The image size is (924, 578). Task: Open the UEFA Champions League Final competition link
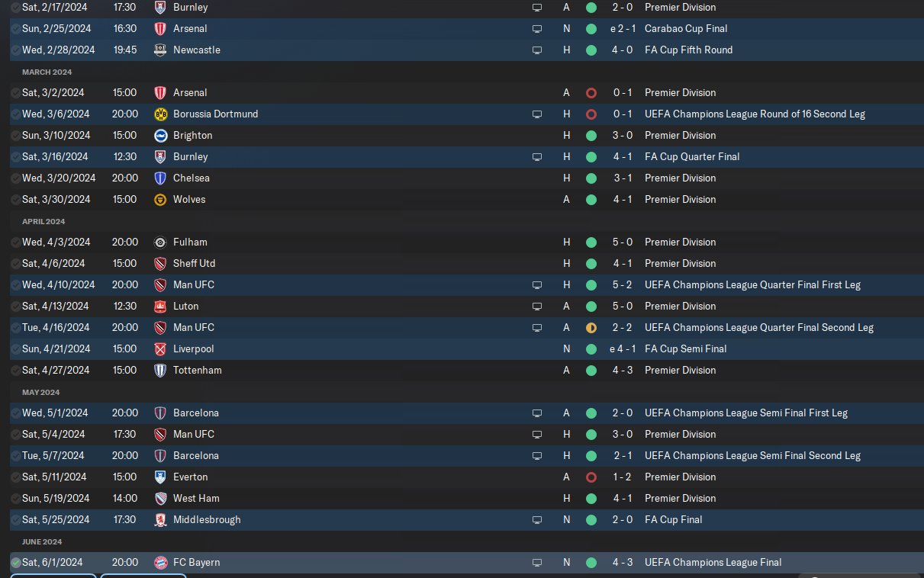pyautogui.click(x=713, y=562)
